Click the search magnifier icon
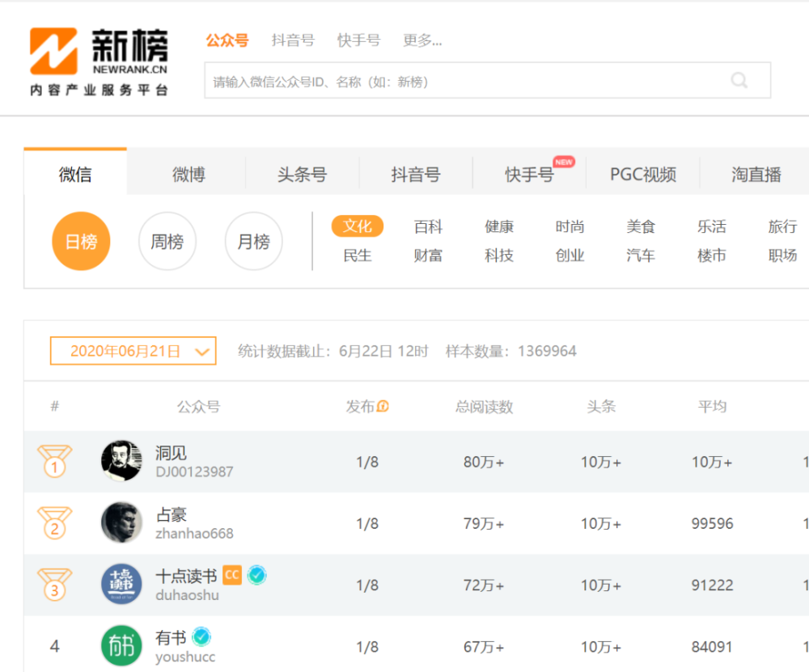Viewport: 809px width, 672px height. 739,80
